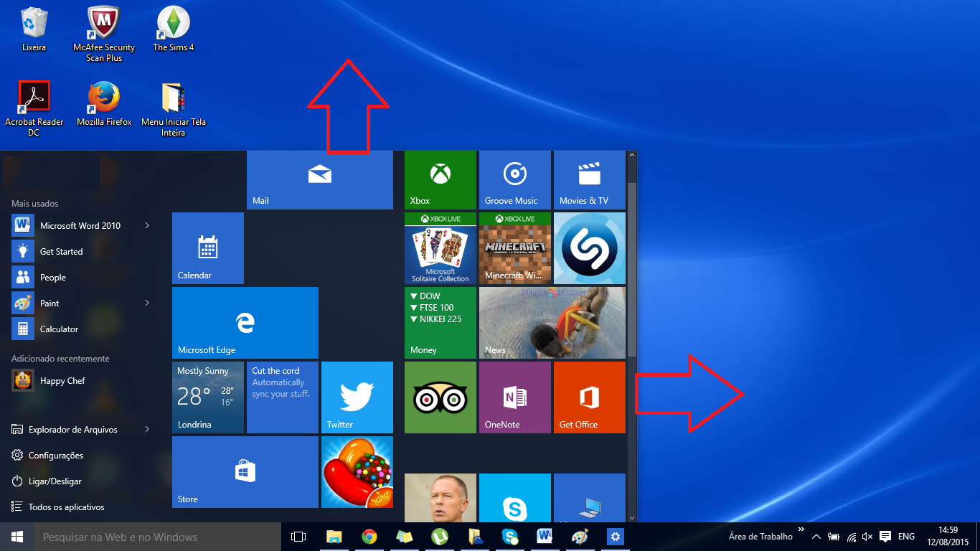
Task: Open the 'Cut the cord' tile
Action: 283,397
